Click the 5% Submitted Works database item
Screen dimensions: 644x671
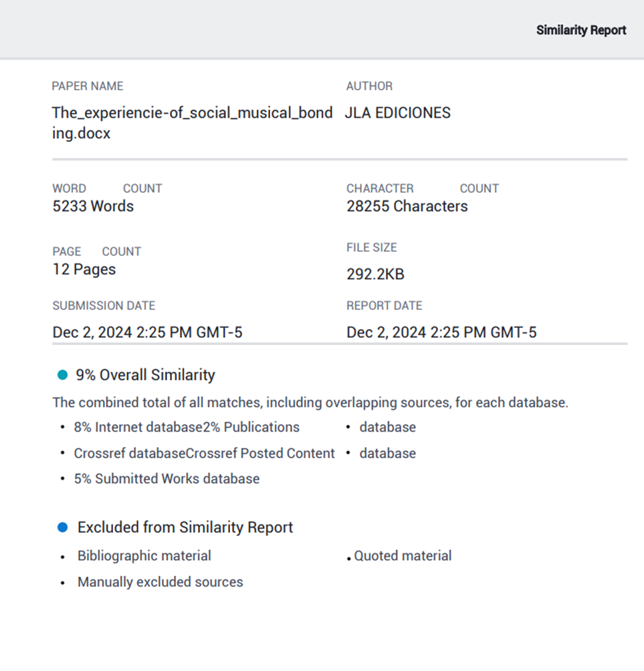point(167,479)
